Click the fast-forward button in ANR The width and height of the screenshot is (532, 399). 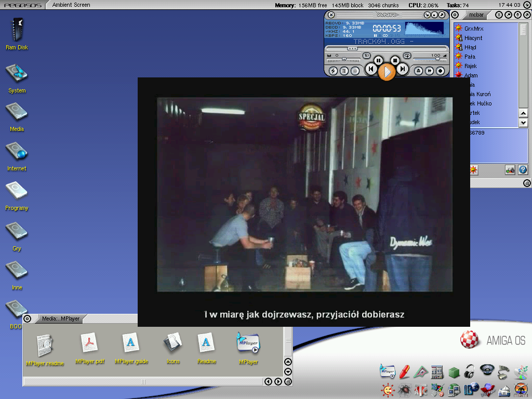(x=429, y=71)
